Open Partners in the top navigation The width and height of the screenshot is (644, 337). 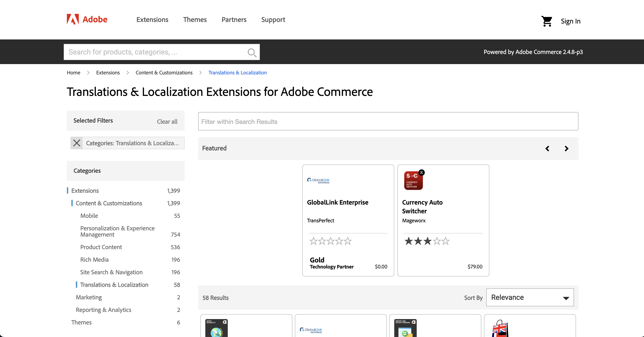click(x=234, y=19)
